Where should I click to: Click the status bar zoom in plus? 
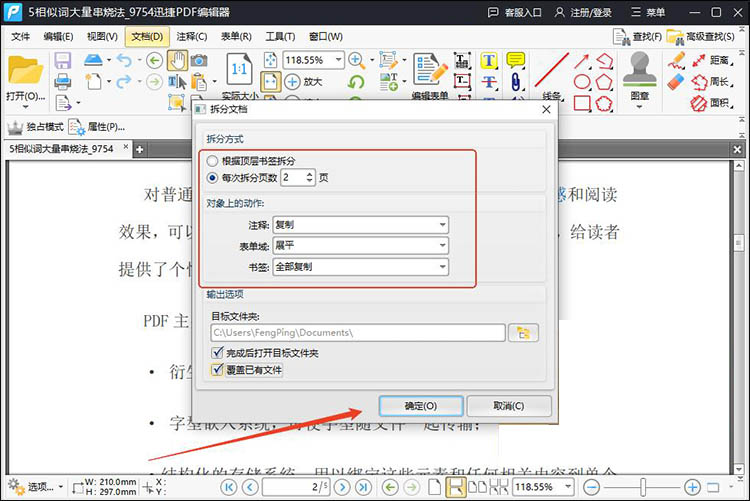692,487
